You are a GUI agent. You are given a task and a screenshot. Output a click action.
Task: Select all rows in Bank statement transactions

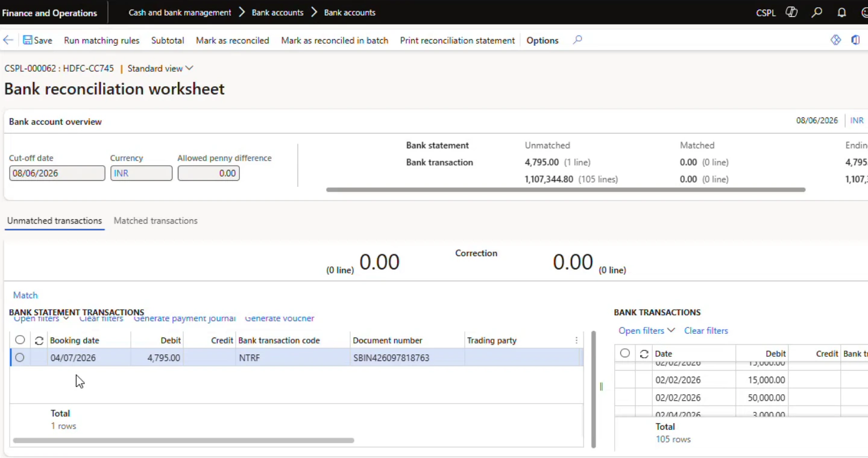click(x=20, y=340)
